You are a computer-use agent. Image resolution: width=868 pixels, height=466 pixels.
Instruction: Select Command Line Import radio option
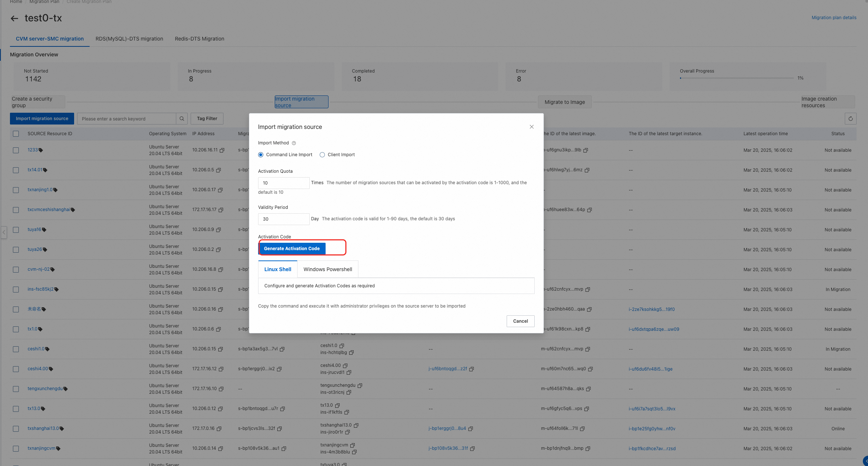coord(261,155)
